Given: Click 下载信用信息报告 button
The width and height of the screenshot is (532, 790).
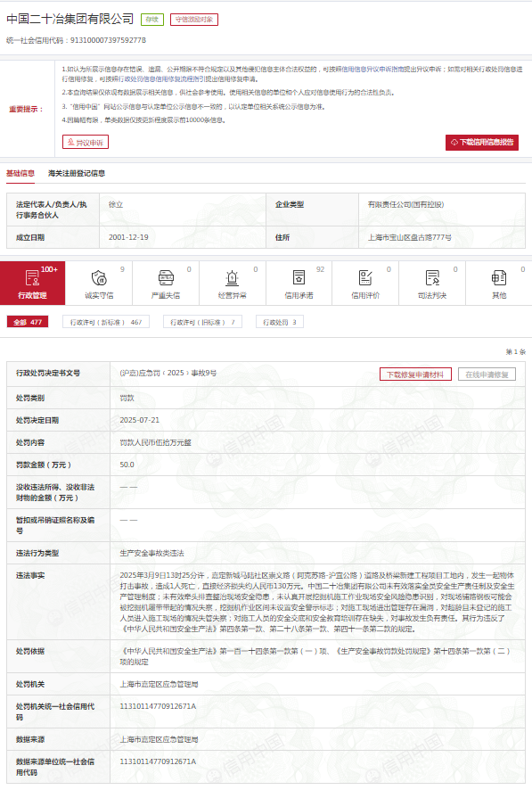Looking at the screenshot, I should 482,142.
